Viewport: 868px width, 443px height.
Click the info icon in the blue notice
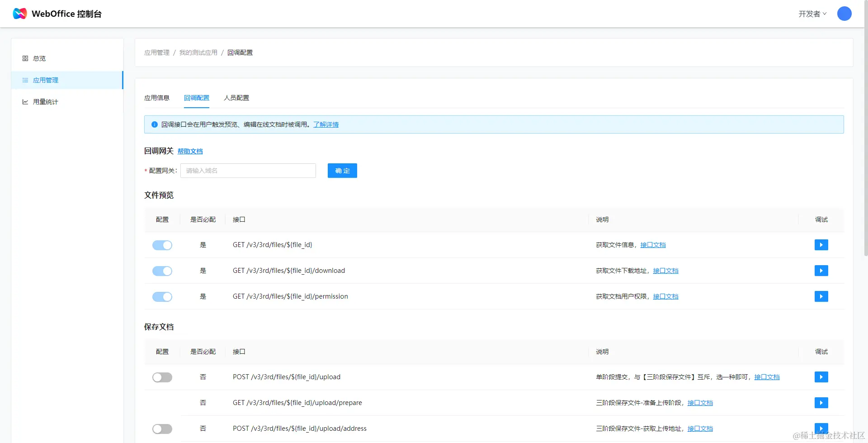click(155, 124)
